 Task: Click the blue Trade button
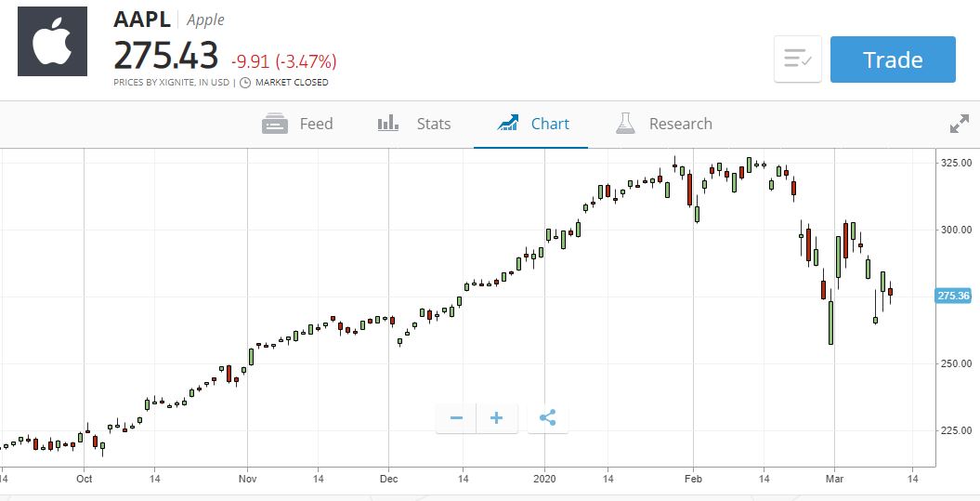[893, 59]
